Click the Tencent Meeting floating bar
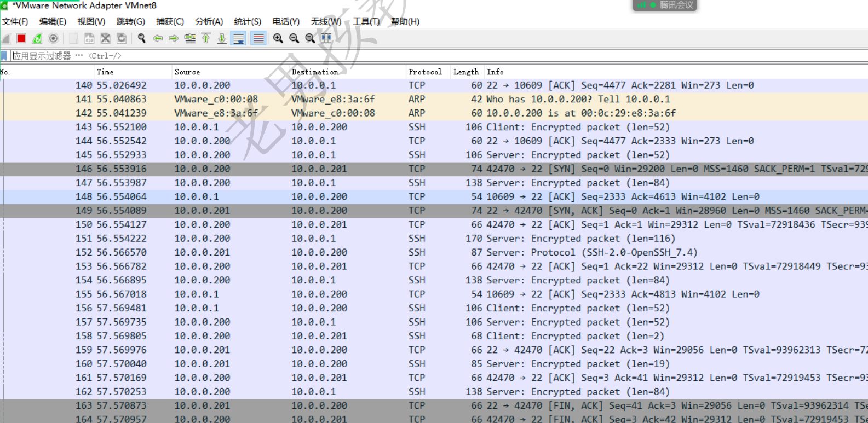Image resolution: width=868 pixels, height=423 pixels. pyautogui.click(x=665, y=5)
